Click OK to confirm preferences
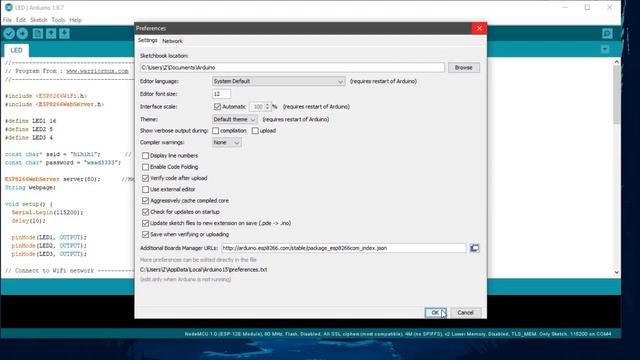The image size is (640, 360). [x=435, y=313]
